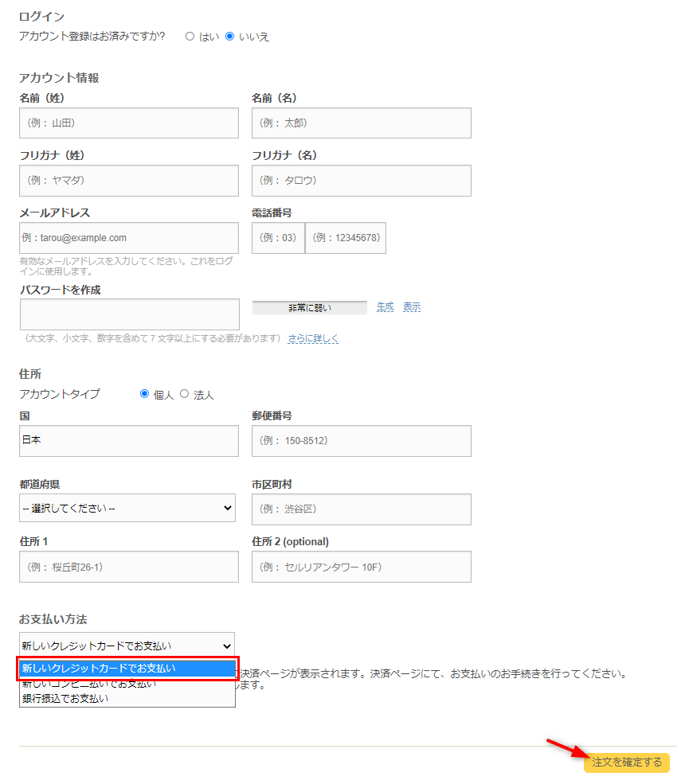Select いいえ radio for account registered
The height and width of the screenshot is (784, 685).
tap(230, 37)
